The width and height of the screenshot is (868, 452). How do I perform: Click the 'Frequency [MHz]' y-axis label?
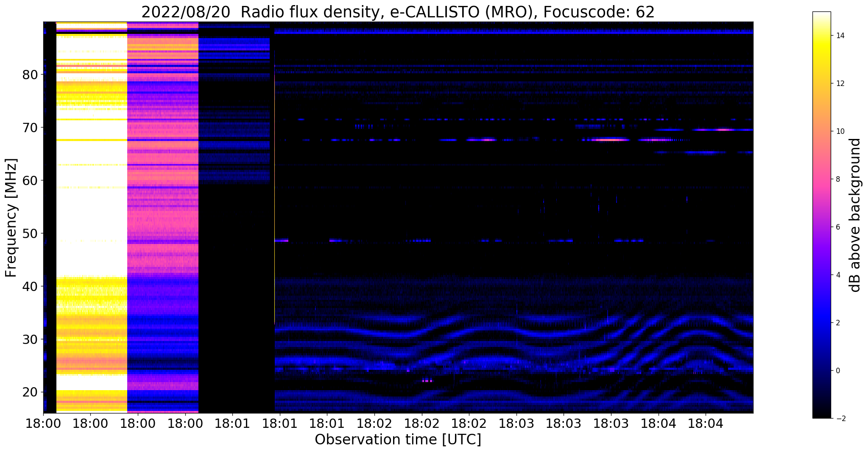tap(11, 218)
